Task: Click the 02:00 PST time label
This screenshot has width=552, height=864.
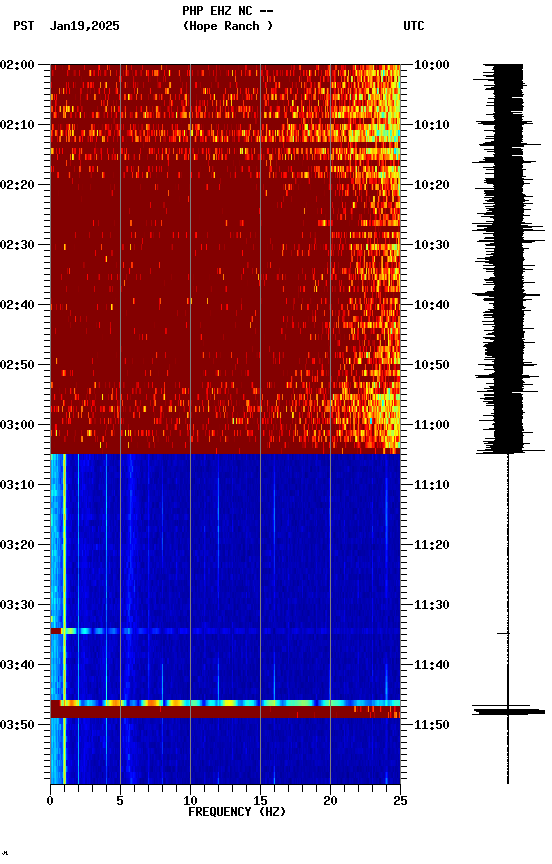Action: (x=17, y=65)
